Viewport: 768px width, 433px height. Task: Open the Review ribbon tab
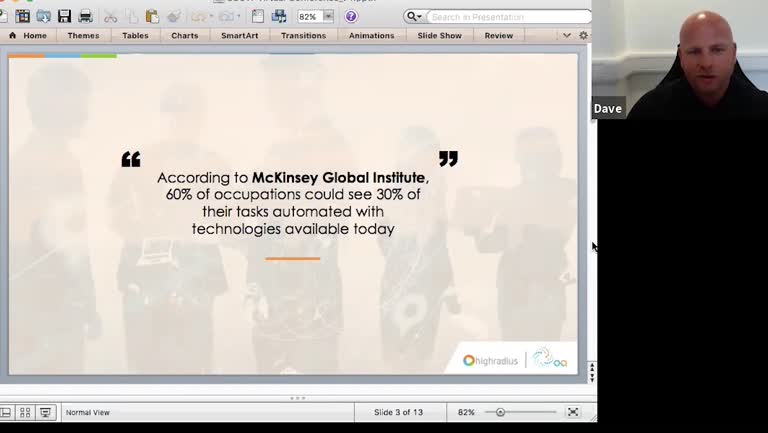point(499,35)
